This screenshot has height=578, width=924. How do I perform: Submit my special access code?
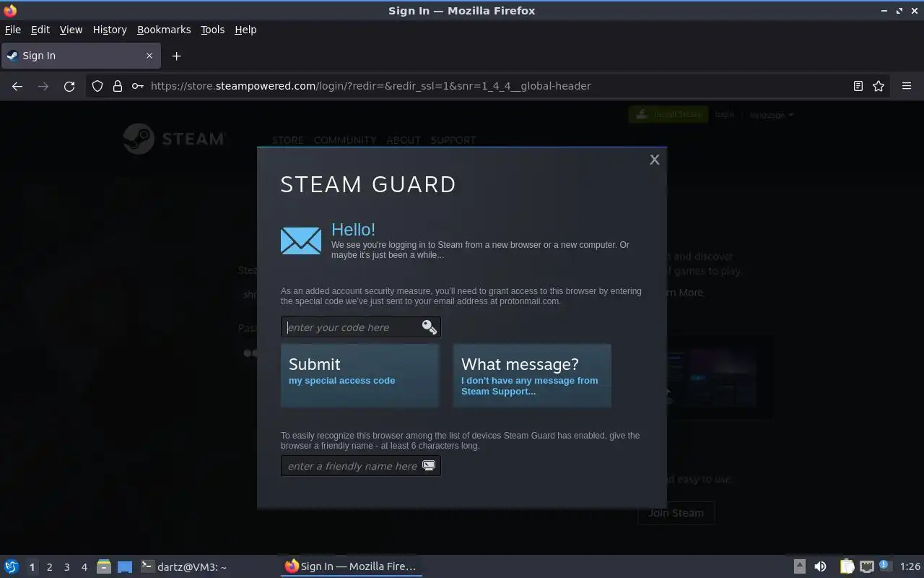coord(359,376)
